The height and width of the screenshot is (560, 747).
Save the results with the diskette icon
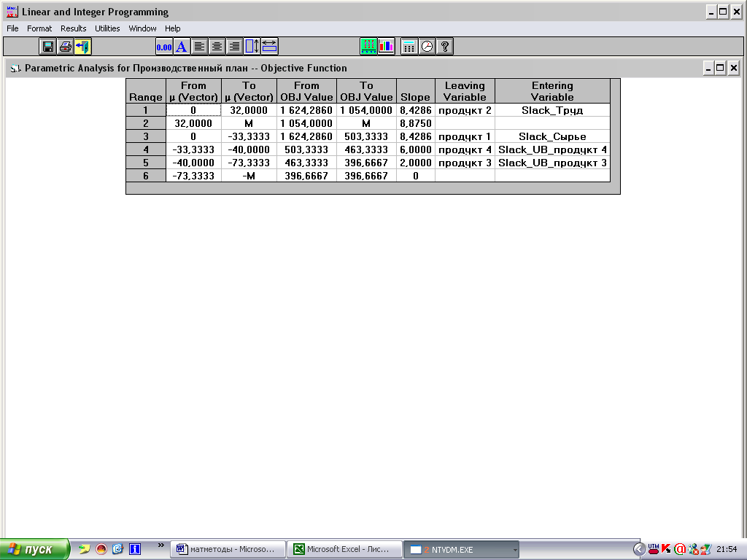47,47
